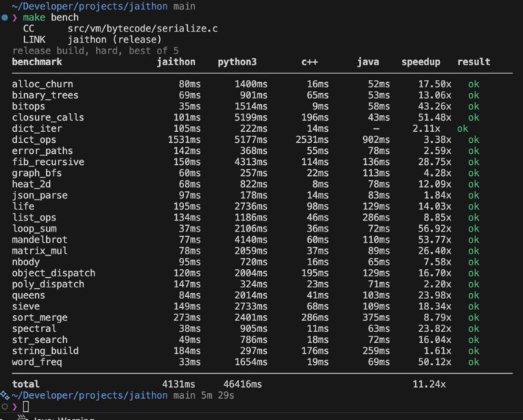Click the 'speedup' column header
523x420 pixels.
click(x=421, y=62)
